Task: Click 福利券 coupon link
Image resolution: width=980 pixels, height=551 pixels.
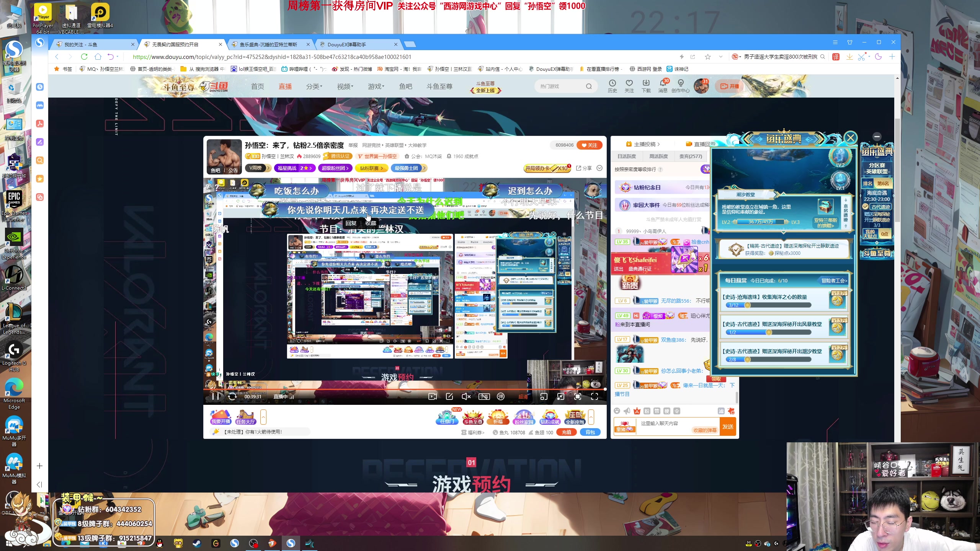Action: [473, 433]
